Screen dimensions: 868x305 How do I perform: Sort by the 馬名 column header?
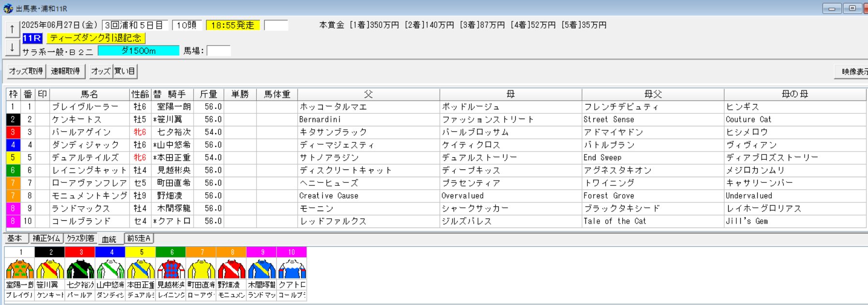coord(90,94)
